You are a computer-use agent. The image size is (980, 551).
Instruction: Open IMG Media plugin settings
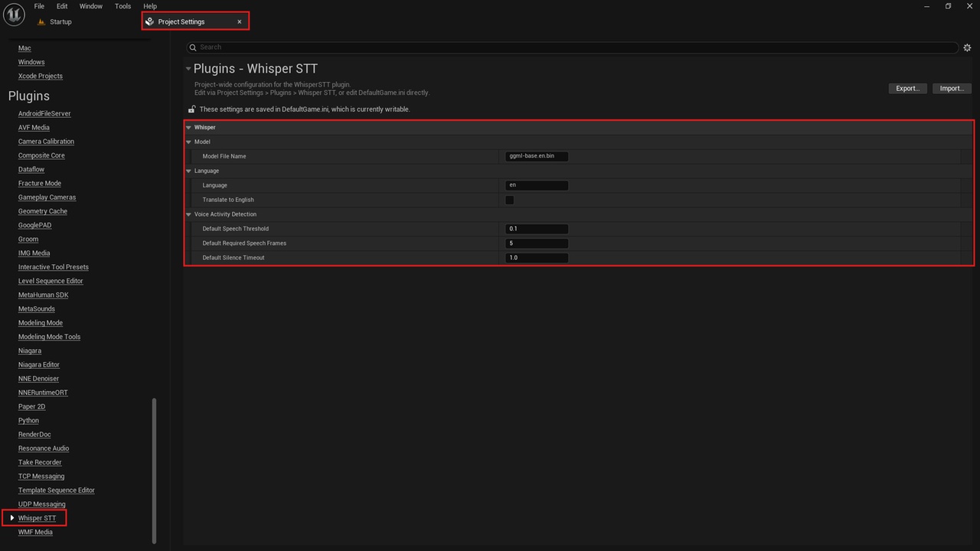[34, 253]
